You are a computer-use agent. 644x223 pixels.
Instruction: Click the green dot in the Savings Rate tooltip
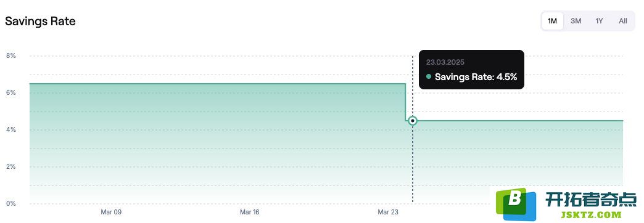[x=429, y=76]
